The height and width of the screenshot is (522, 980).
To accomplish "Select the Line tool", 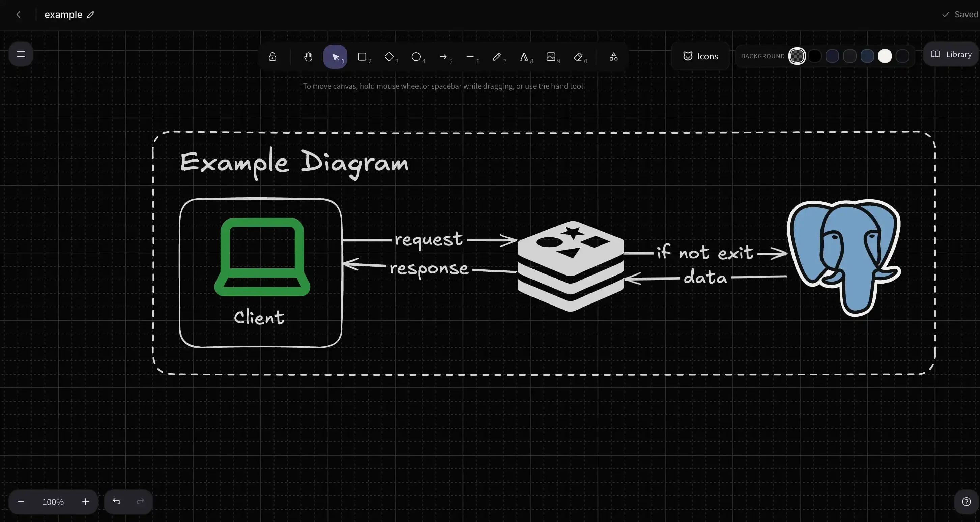I will [470, 57].
